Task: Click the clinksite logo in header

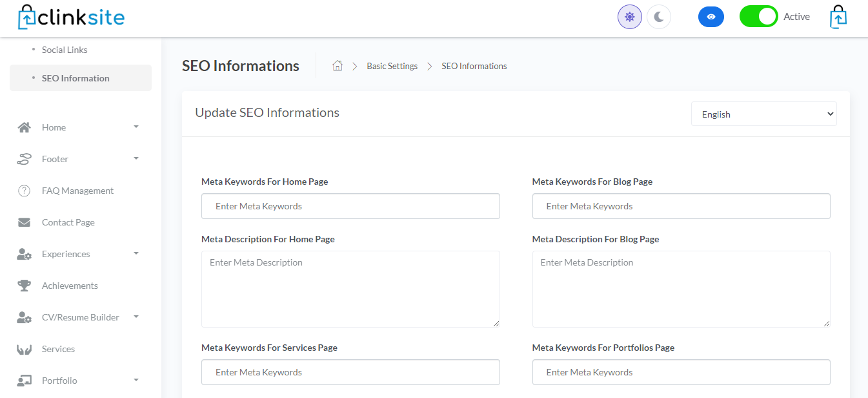Action: [x=71, y=17]
